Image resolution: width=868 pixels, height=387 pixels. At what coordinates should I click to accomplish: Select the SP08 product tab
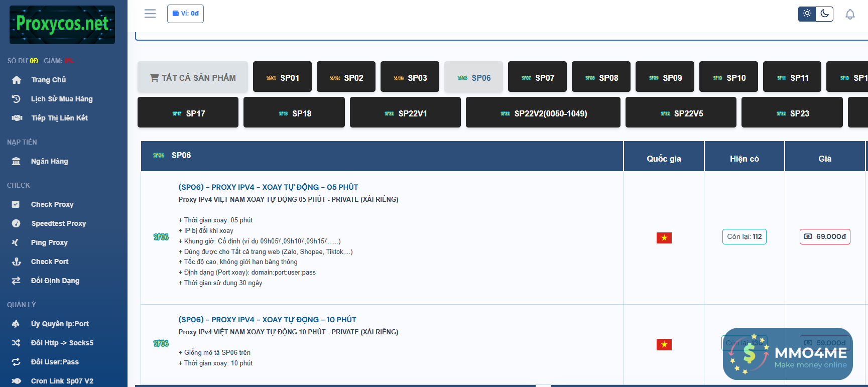tap(601, 77)
